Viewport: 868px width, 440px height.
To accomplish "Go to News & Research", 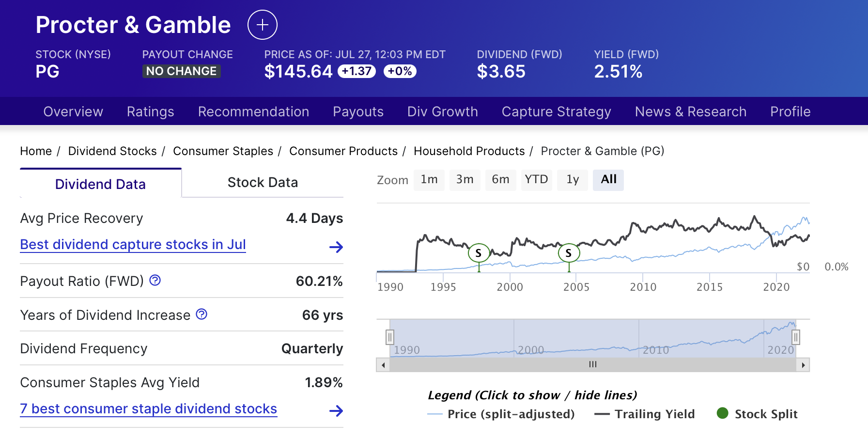I will (691, 111).
